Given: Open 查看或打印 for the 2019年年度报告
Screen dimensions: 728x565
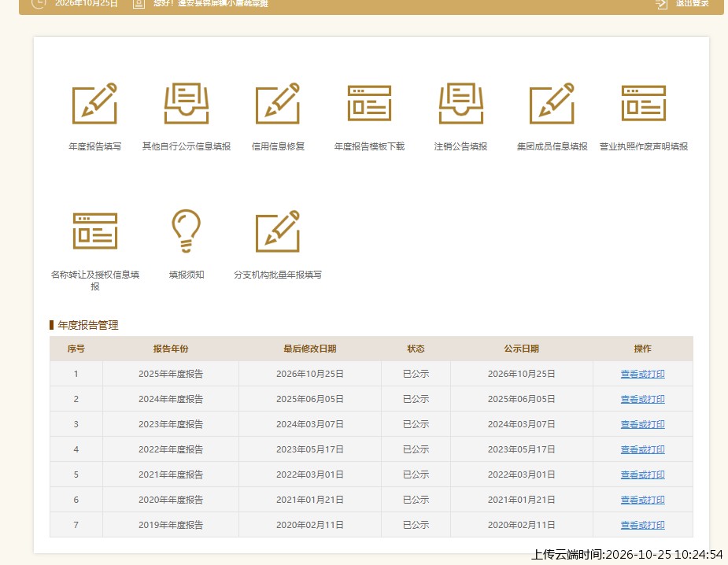Looking at the screenshot, I should (x=642, y=525).
